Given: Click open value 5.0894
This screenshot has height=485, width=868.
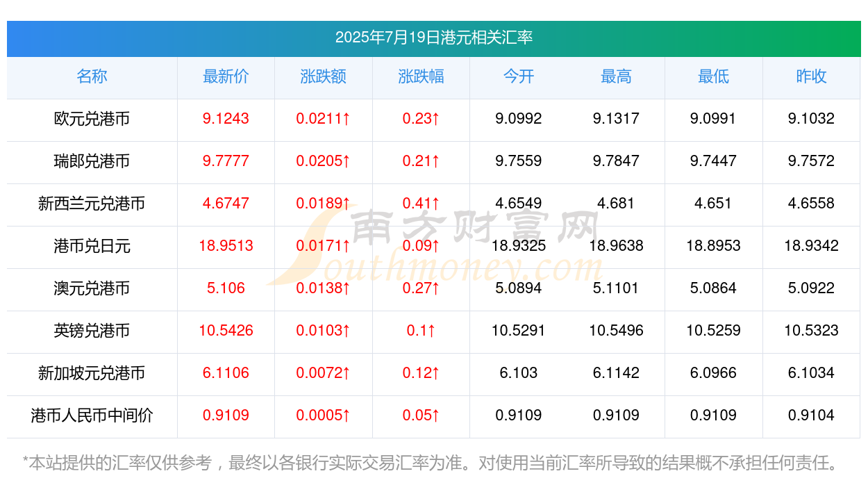Looking at the screenshot, I should 519,288.
